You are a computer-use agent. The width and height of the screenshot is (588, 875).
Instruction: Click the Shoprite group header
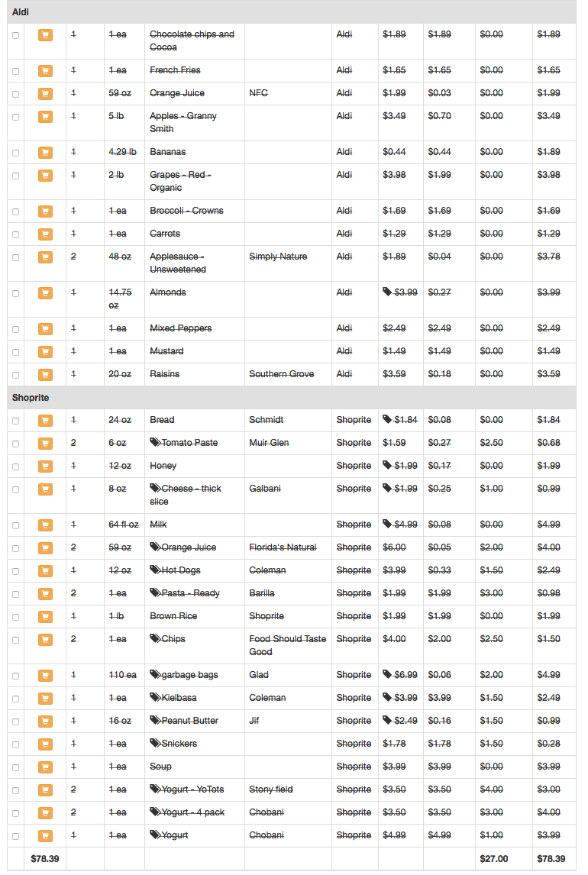point(292,397)
